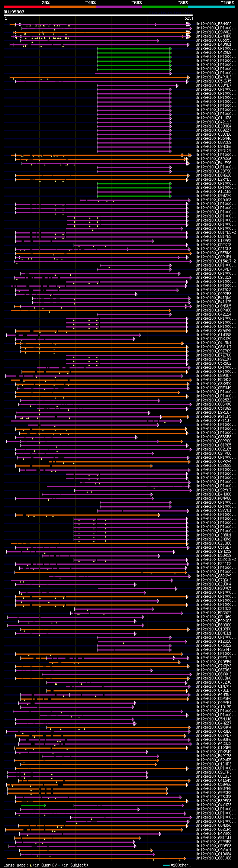Select the UniRef100_Q69ZZ7 row label
The image size is (238, 868).
213,130
